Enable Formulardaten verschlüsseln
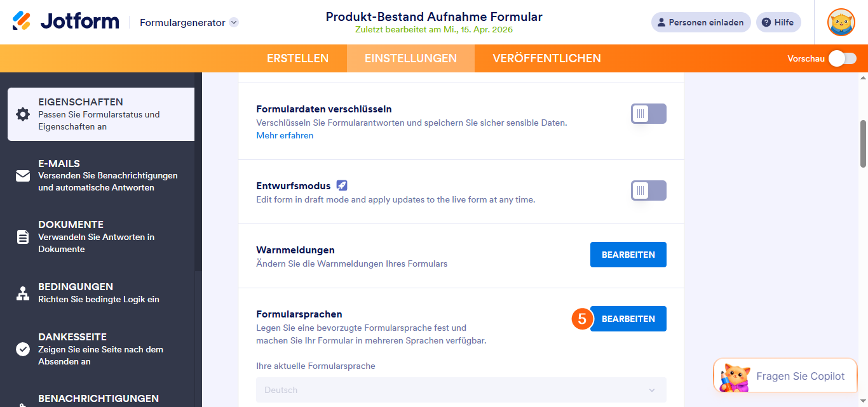Image resolution: width=868 pixels, height=407 pixels. pos(648,114)
